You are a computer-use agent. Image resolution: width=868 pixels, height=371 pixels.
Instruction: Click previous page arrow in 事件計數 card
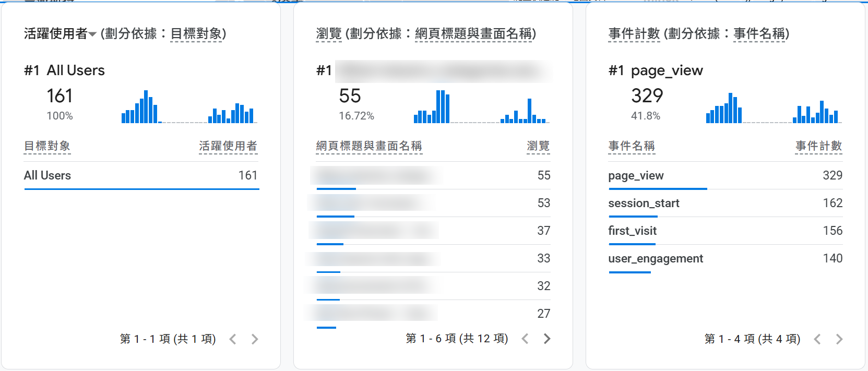point(817,339)
